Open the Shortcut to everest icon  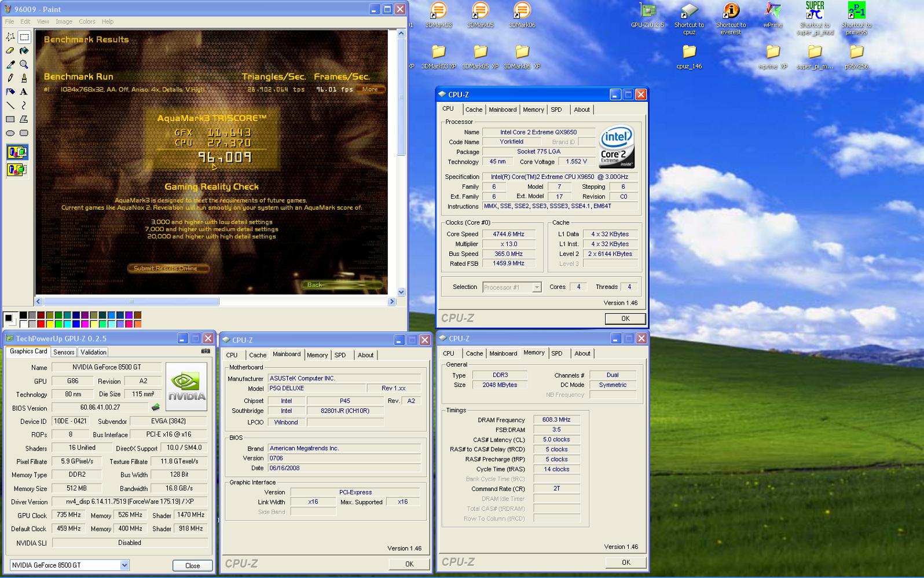(731, 19)
